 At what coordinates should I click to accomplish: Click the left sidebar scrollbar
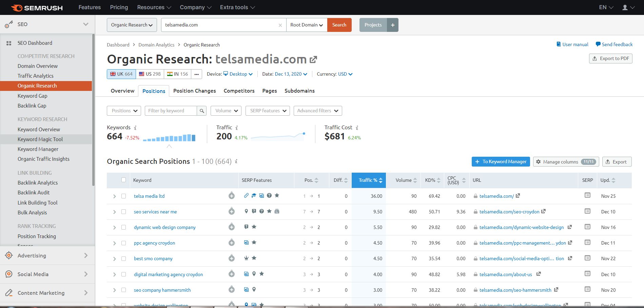(93, 110)
